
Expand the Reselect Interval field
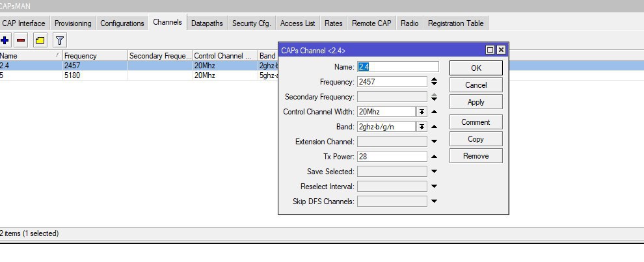coord(434,187)
